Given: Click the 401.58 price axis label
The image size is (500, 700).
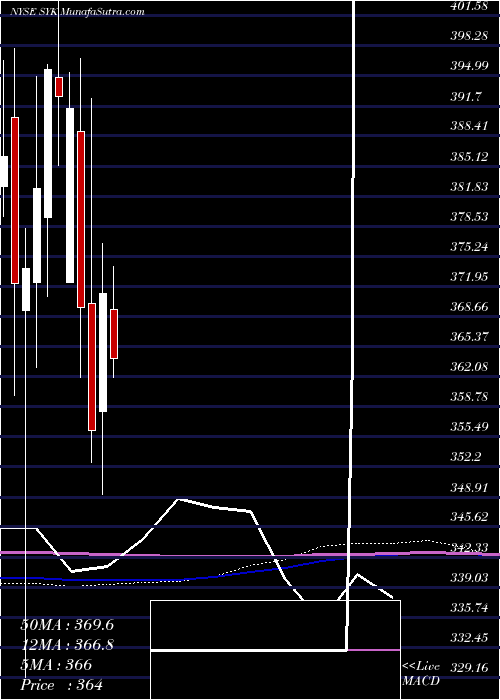Looking at the screenshot, I should (x=469, y=6).
